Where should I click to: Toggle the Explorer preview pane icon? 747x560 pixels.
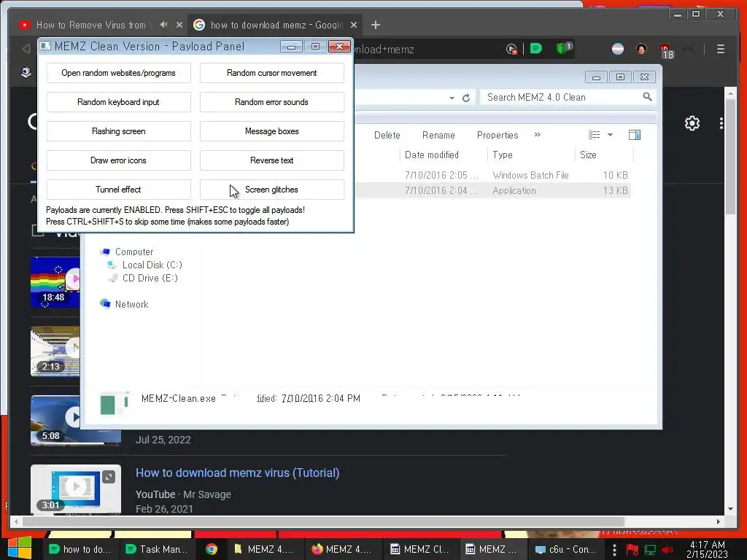(635, 135)
